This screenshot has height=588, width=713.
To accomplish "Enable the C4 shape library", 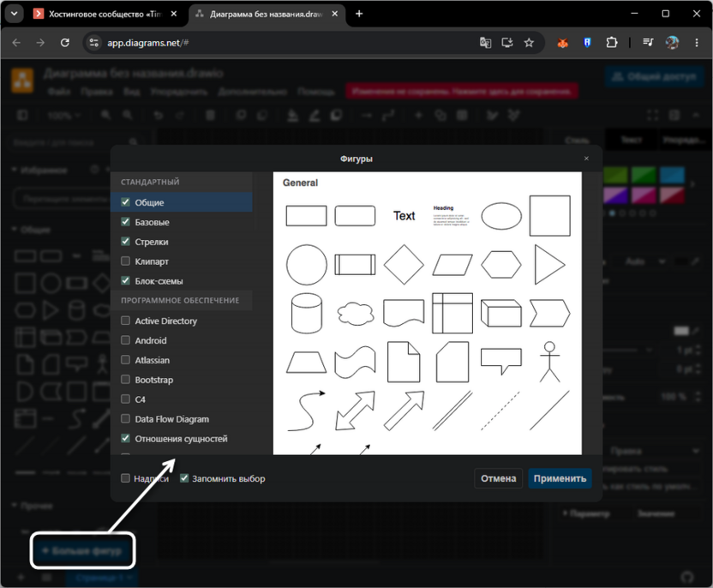I will pyautogui.click(x=125, y=399).
